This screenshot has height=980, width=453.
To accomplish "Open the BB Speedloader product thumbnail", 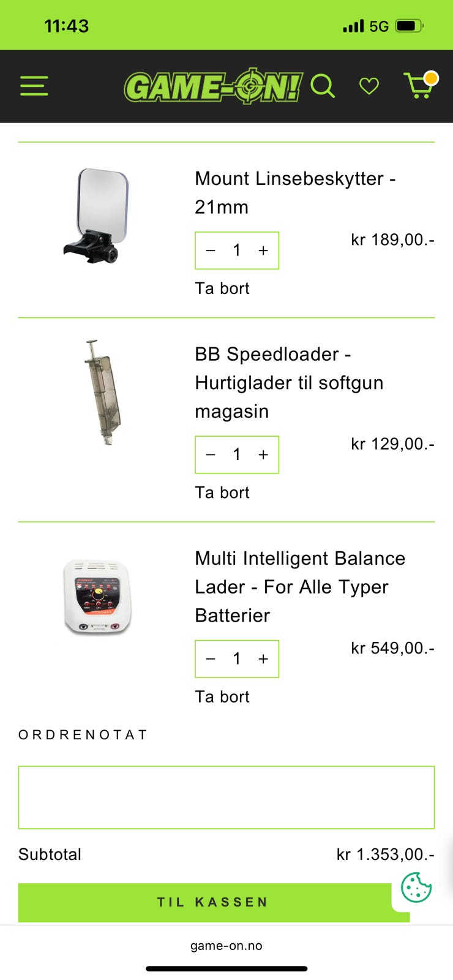I will [101, 392].
